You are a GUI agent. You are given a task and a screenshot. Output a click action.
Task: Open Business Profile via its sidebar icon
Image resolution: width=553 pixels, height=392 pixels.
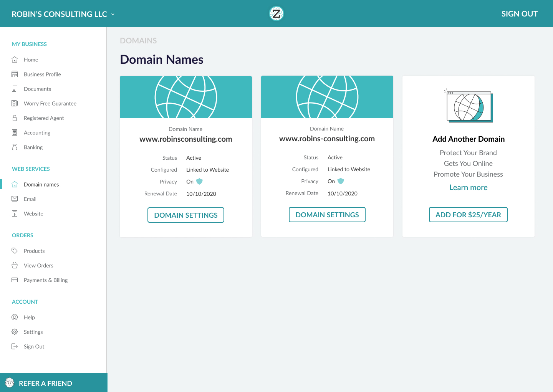tap(15, 74)
